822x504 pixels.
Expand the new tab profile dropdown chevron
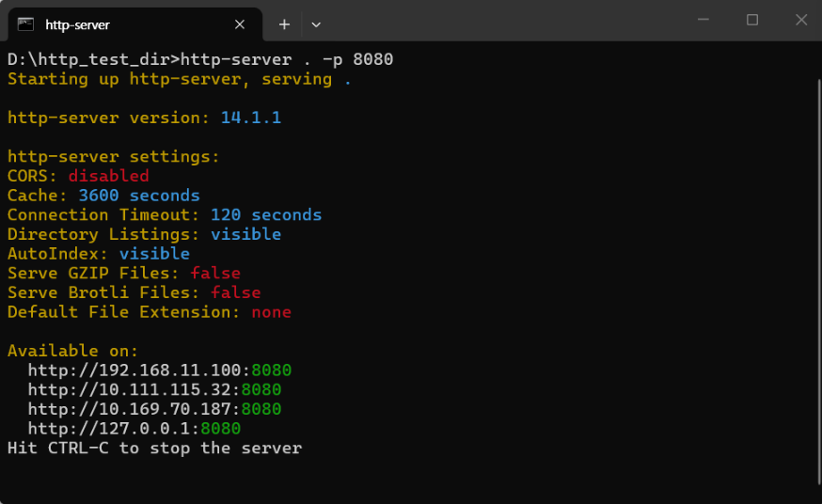[x=316, y=24]
